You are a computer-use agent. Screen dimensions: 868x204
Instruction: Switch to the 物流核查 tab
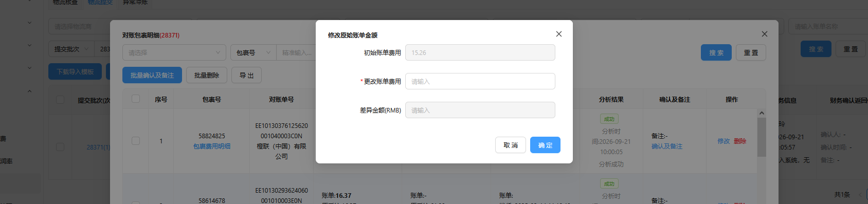pyautogui.click(x=65, y=2)
